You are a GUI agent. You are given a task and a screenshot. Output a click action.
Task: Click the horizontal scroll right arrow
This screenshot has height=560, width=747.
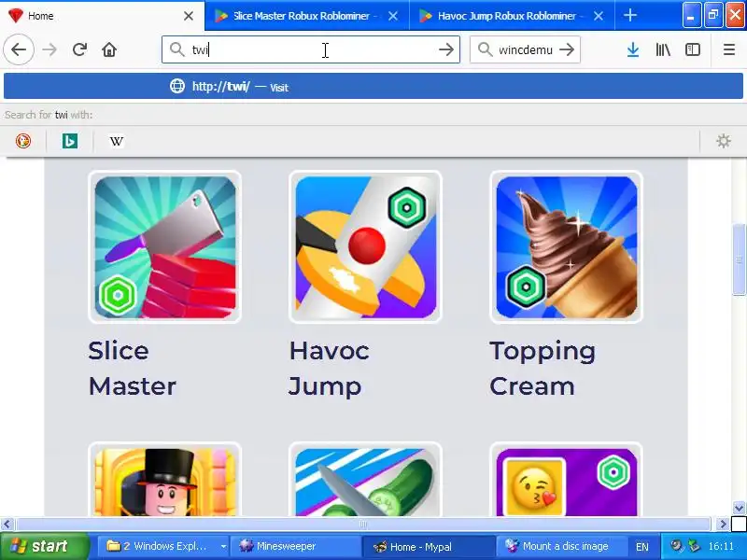click(723, 525)
